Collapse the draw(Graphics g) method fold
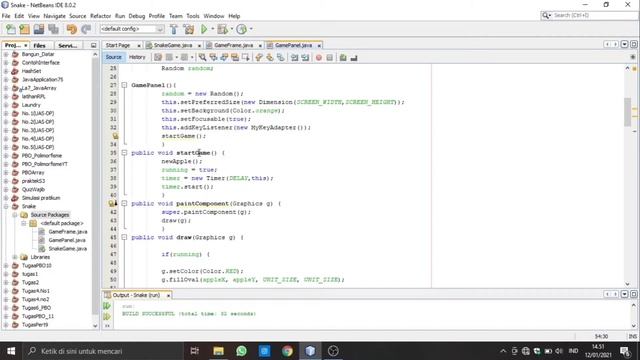 pos(124,237)
